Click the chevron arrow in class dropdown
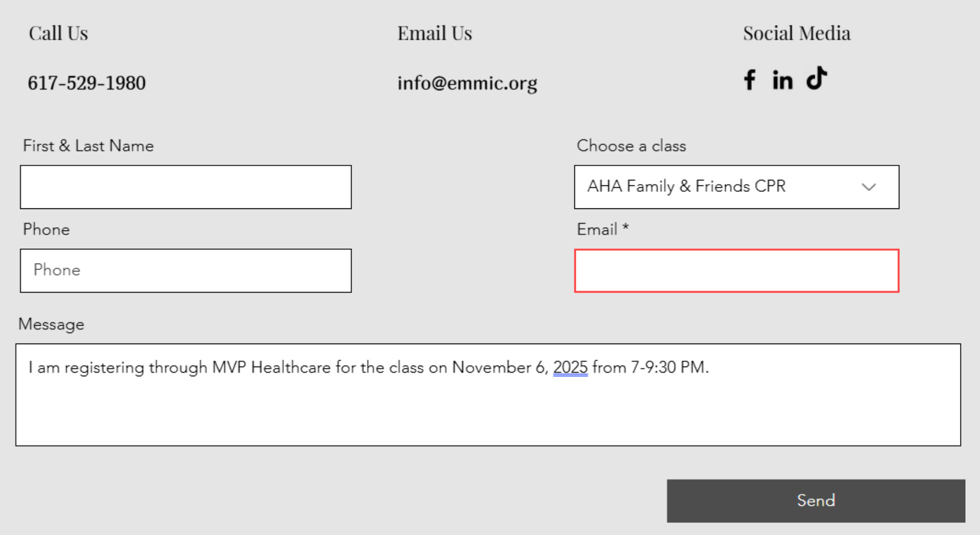Viewport: 980px width, 535px height. tap(868, 187)
